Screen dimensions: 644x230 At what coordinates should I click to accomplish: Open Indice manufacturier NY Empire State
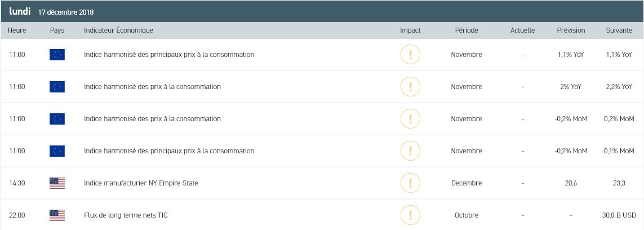pos(141,183)
